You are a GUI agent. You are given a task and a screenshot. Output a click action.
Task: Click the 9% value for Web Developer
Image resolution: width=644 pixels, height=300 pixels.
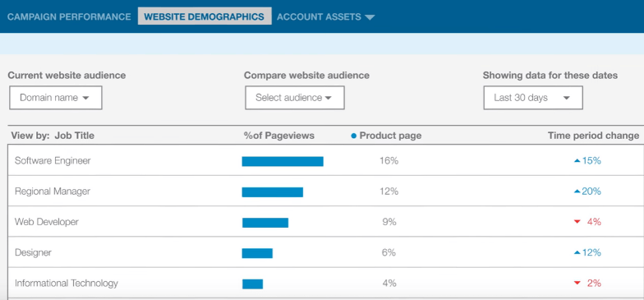389,222
